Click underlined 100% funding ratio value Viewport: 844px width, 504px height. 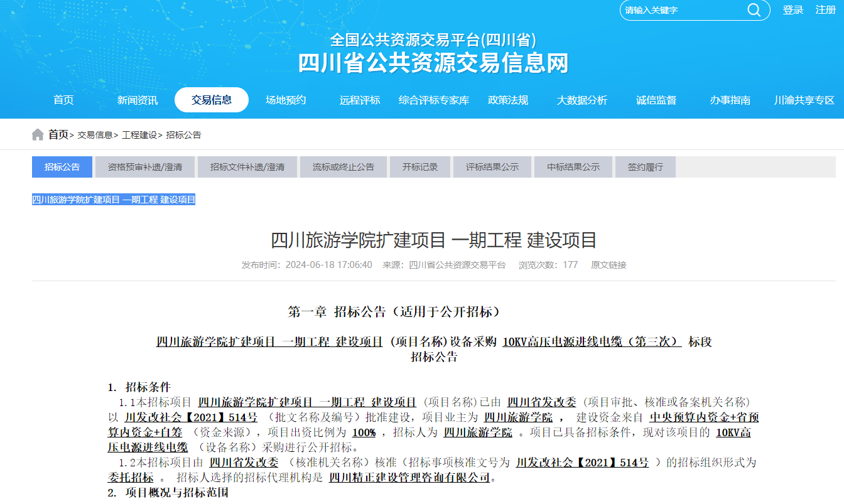tap(364, 432)
